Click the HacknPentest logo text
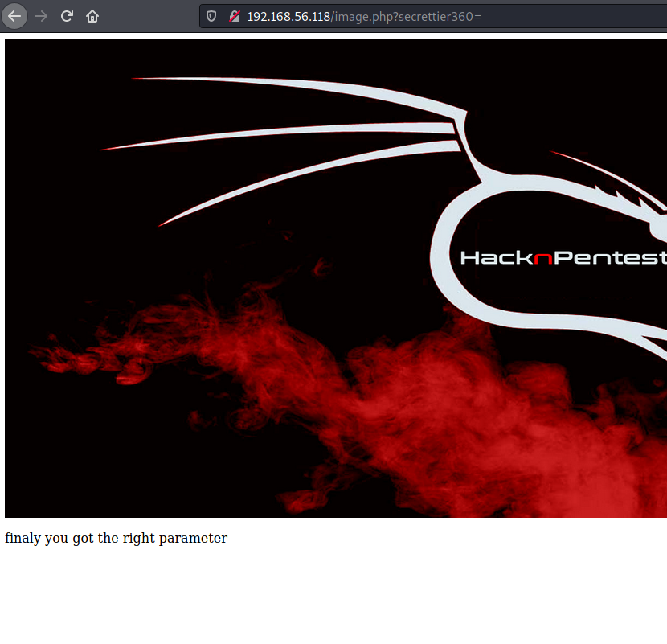 (563, 258)
